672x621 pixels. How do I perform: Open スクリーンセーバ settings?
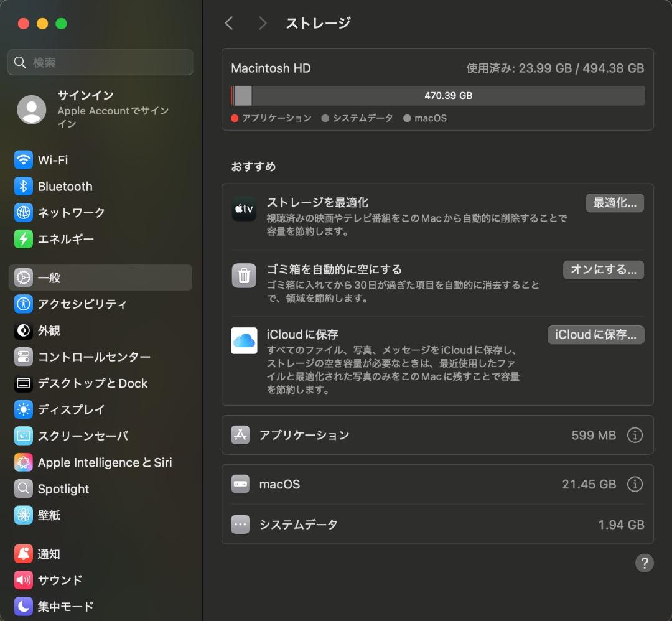[100, 436]
